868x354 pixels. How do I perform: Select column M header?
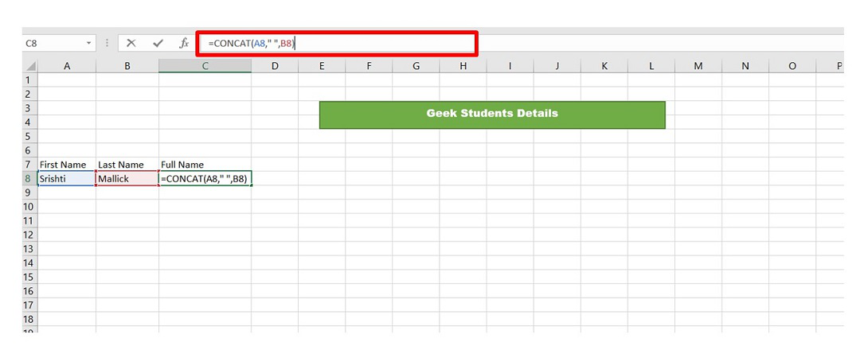coord(698,66)
